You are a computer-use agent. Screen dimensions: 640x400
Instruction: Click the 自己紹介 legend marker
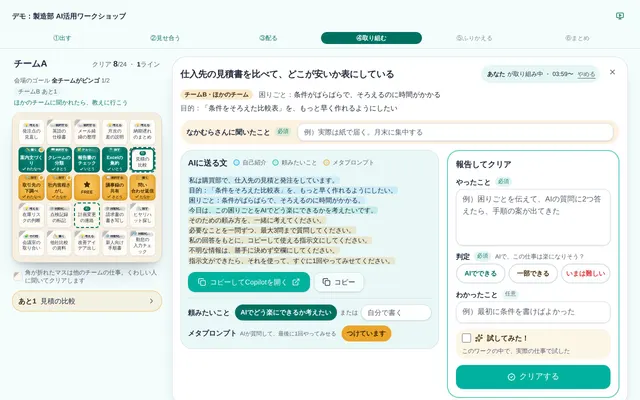pyautogui.click(x=236, y=162)
